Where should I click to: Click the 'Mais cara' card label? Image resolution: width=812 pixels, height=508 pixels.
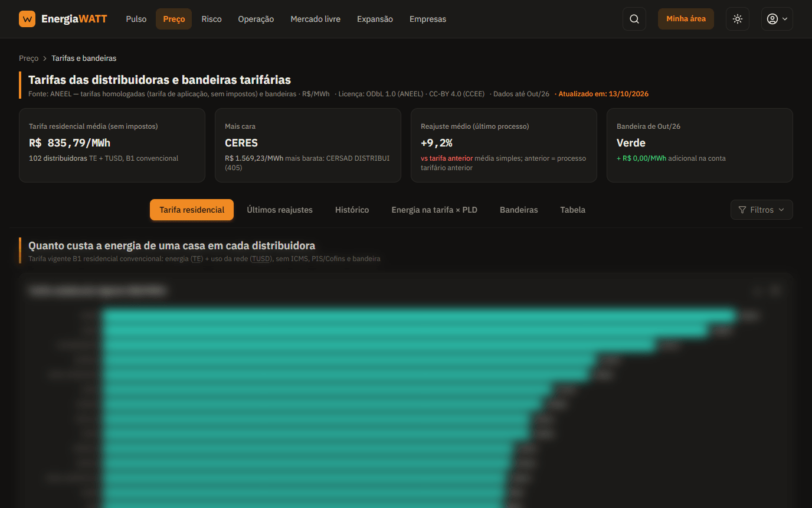click(240, 126)
